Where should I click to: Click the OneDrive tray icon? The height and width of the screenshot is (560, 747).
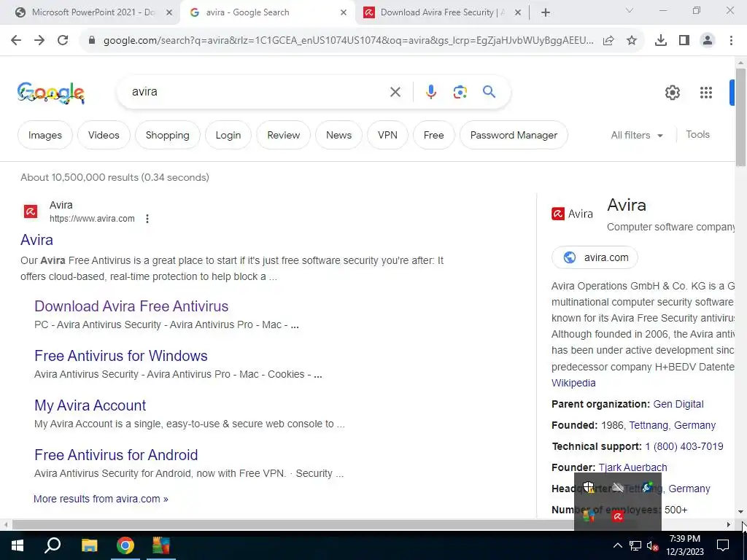click(618, 486)
